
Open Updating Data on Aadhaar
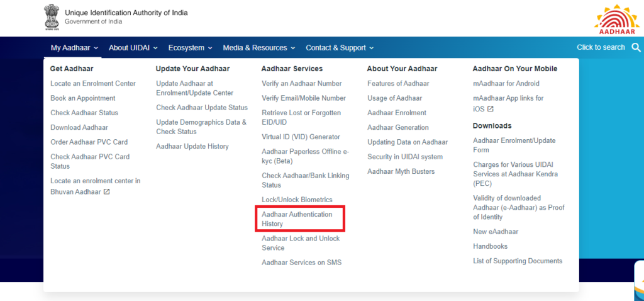(408, 142)
